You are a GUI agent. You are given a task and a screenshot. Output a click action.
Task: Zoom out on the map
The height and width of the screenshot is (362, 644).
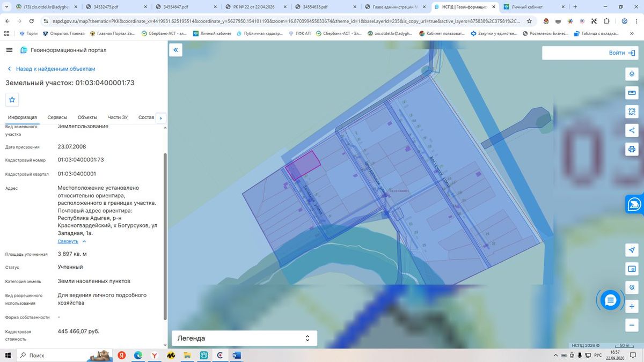click(x=632, y=325)
